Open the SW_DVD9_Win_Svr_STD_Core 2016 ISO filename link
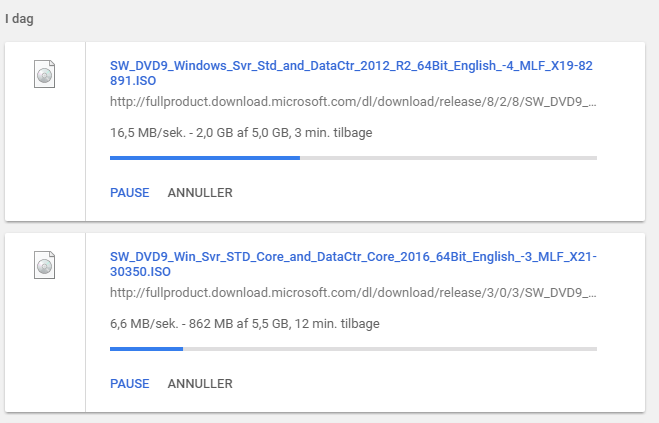The height and width of the screenshot is (423, 659). (x=353, y=264)
